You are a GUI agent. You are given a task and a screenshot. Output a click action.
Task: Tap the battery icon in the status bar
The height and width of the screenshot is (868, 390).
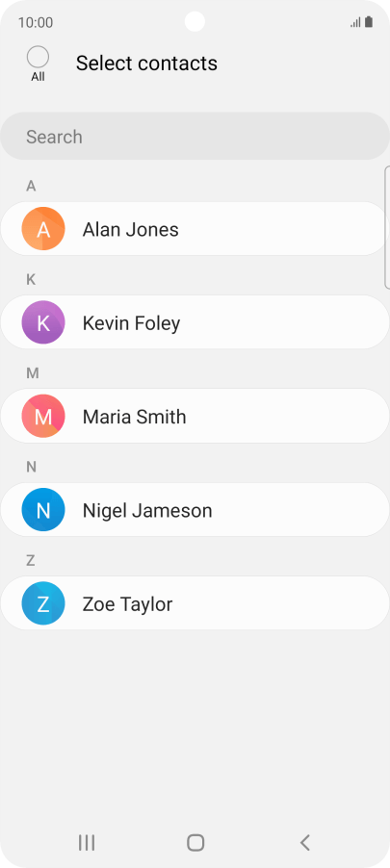369,22
